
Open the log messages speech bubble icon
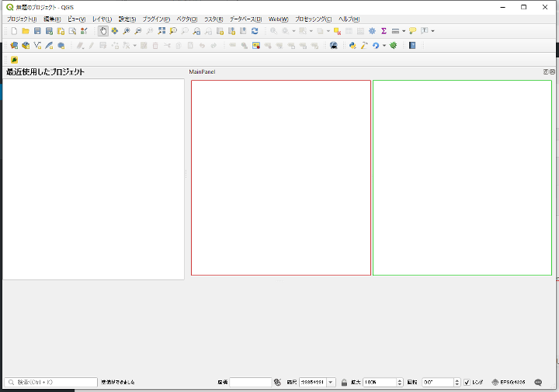(x=538, y=383)
